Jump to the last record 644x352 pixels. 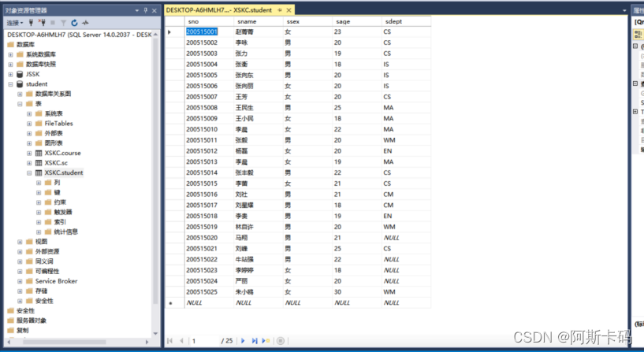coord(255,340)
